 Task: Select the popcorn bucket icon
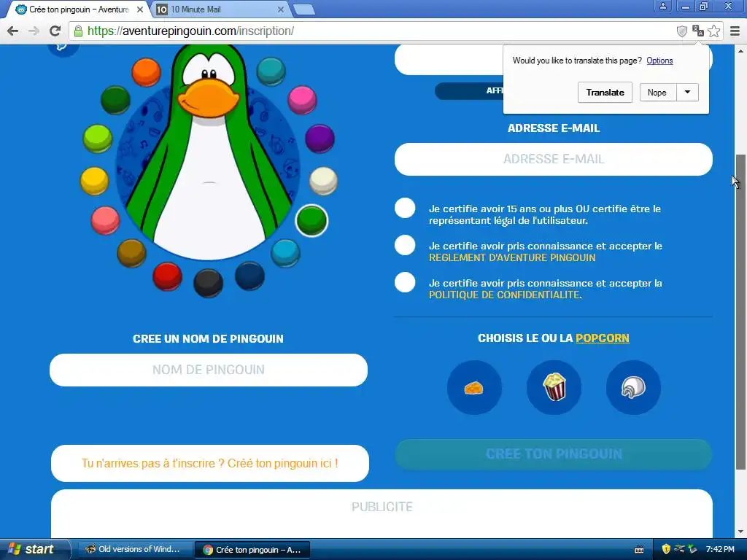554,388
